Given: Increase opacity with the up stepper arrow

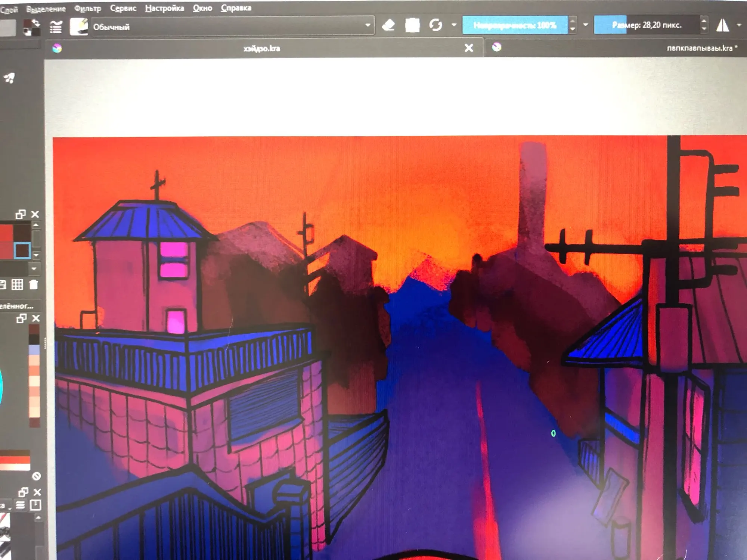Looking at the screenshot, I should 572,20.
